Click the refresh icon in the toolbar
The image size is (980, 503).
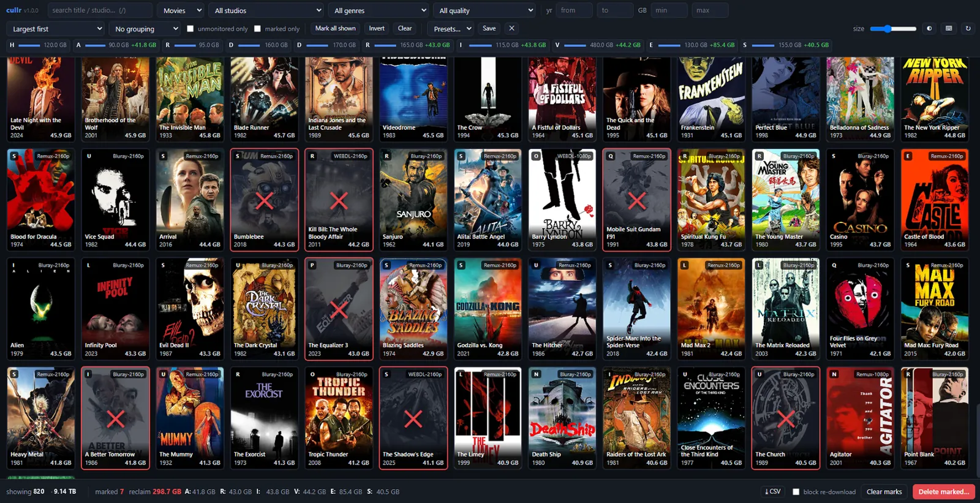click(x=968, y=28)
